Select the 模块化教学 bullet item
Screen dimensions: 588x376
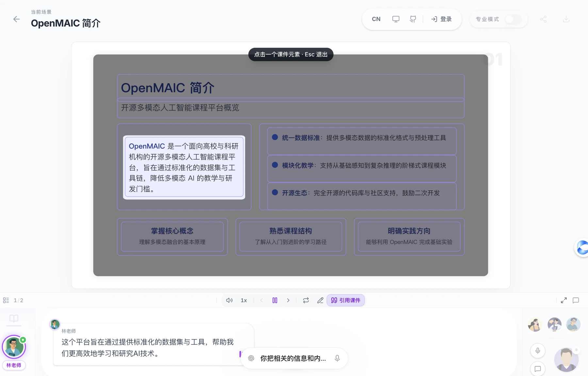[x=362, y=169]
